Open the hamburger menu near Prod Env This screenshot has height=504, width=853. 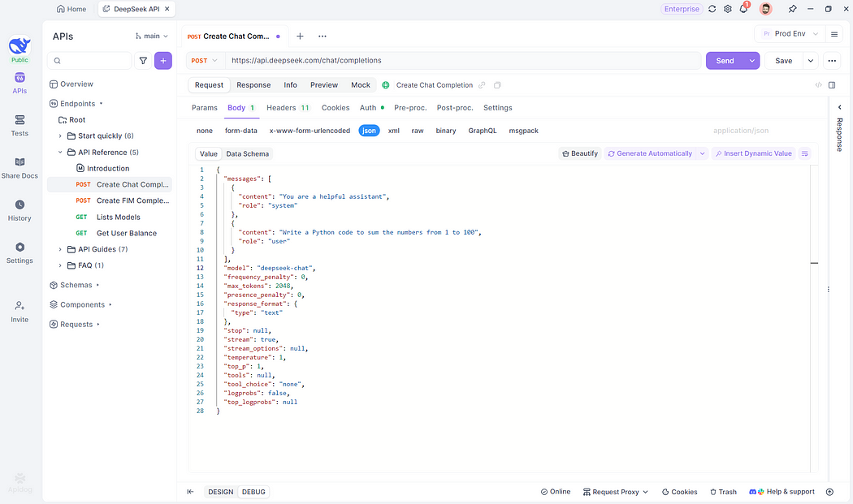tap(834, 34)
